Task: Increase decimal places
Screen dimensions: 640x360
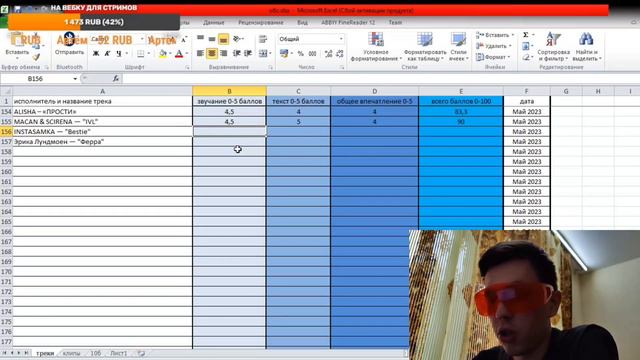Action: 329,53
